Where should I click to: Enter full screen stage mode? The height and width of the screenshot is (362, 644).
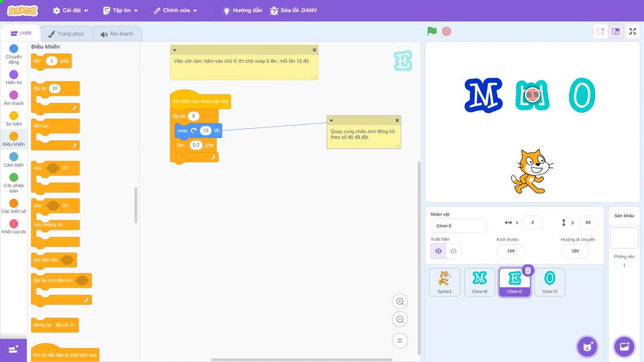pyautogui.click(x=632, y=31)
